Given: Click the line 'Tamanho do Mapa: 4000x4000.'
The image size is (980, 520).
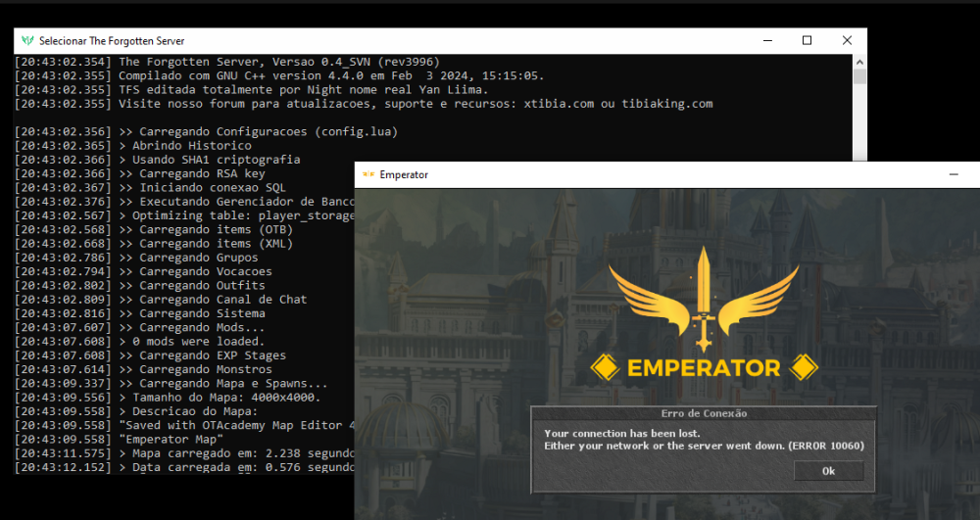Looking at the screenshot, I should pyautogui.click(x=168, y=397).
